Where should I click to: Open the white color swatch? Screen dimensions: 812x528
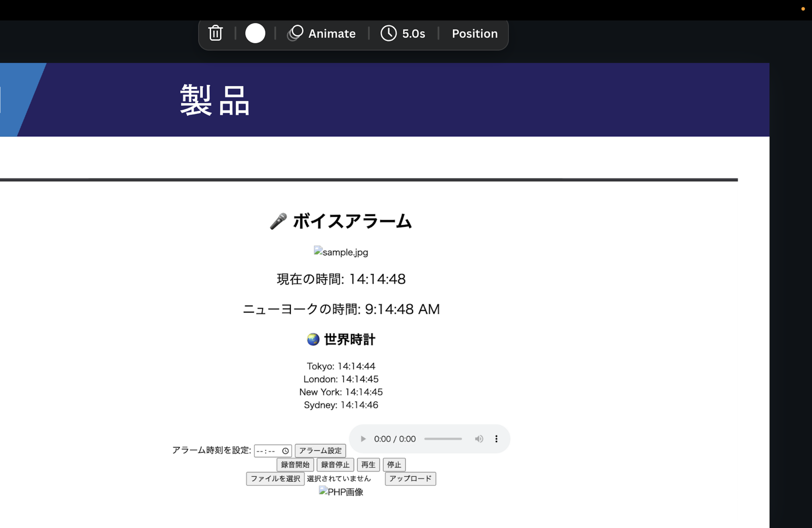point(255,33)
